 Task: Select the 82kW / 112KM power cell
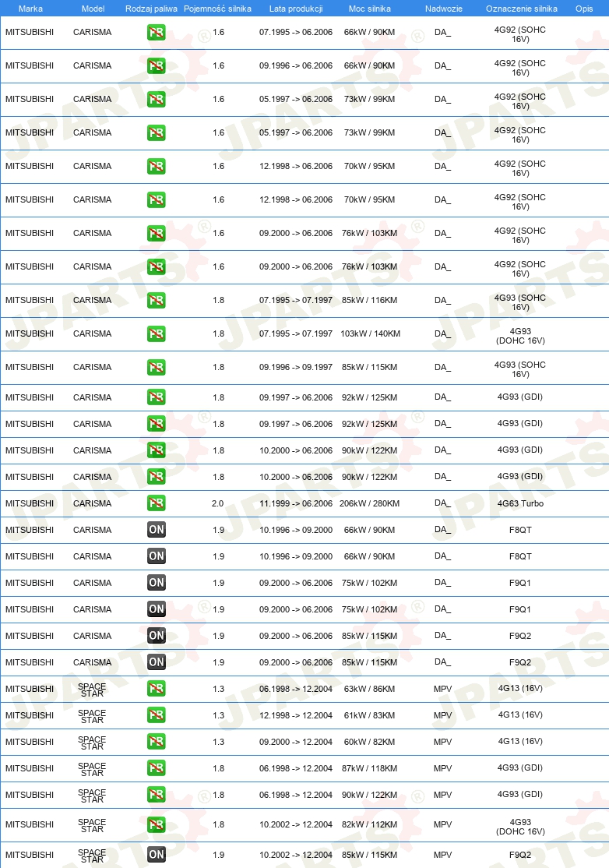click(x=369, y=825)
